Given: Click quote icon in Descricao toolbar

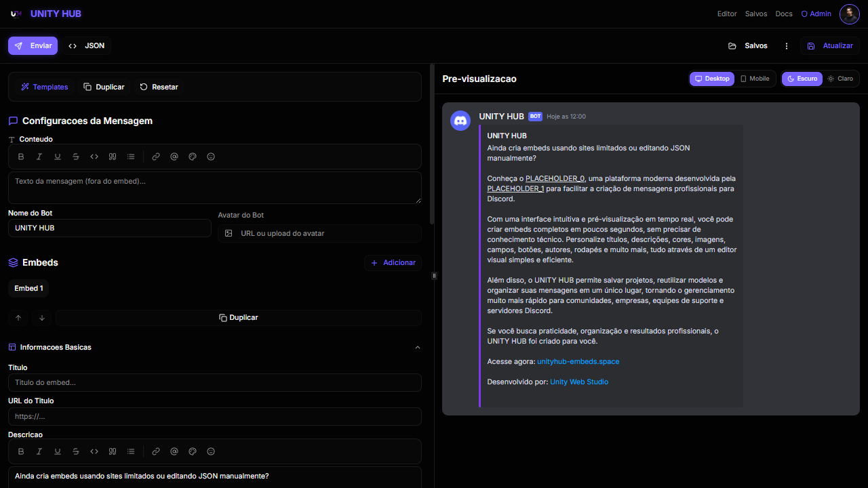Looking at the screenshot, I should (x=113, y=451).
